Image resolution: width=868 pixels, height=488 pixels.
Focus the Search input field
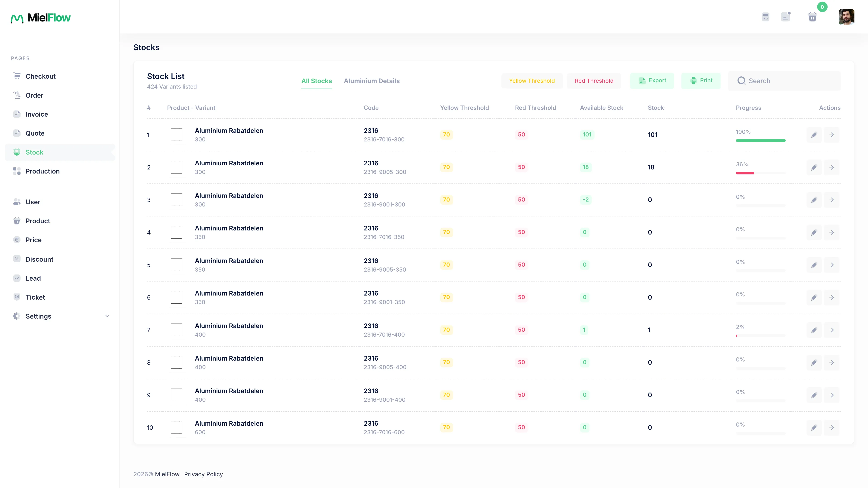[784, 81]
